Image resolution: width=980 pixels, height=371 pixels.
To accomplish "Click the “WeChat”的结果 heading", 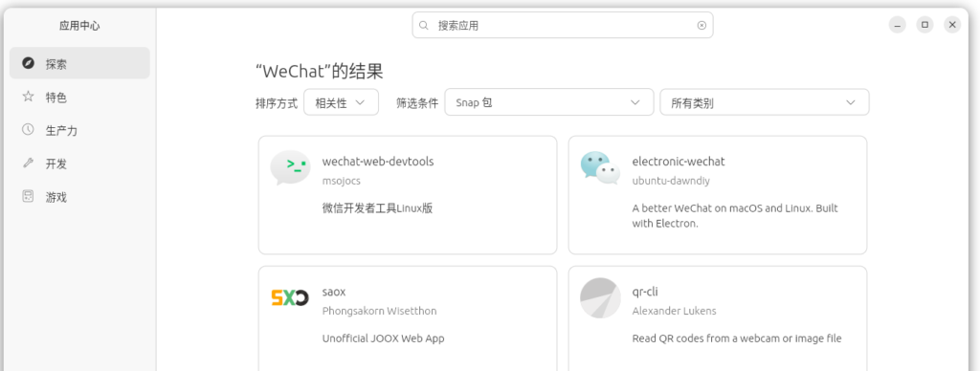I will [320, 71].
